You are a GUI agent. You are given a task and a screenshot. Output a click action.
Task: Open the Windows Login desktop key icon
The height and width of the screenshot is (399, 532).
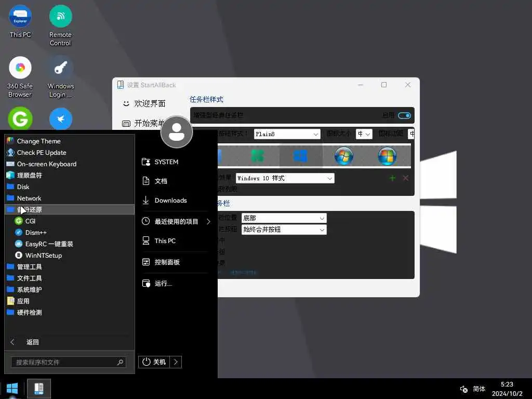click(x=61, y=77)
